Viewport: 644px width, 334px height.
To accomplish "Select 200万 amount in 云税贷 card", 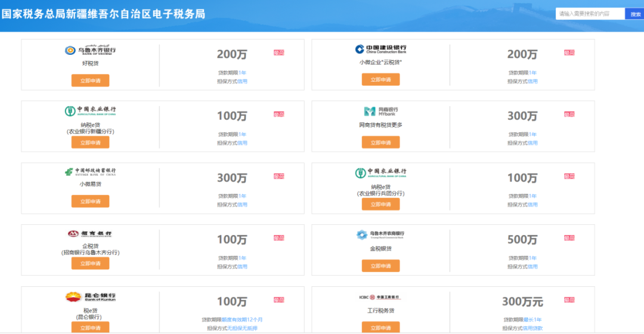I will 522,54.
